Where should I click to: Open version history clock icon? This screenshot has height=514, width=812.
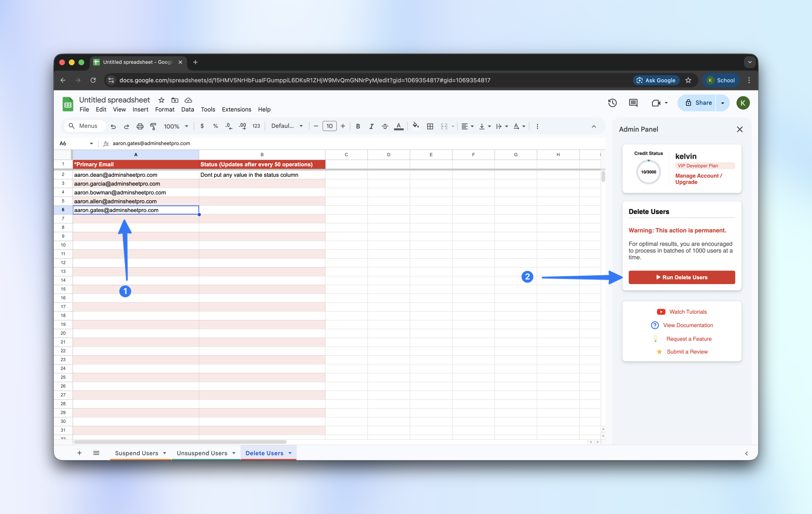tap(612, 103)
